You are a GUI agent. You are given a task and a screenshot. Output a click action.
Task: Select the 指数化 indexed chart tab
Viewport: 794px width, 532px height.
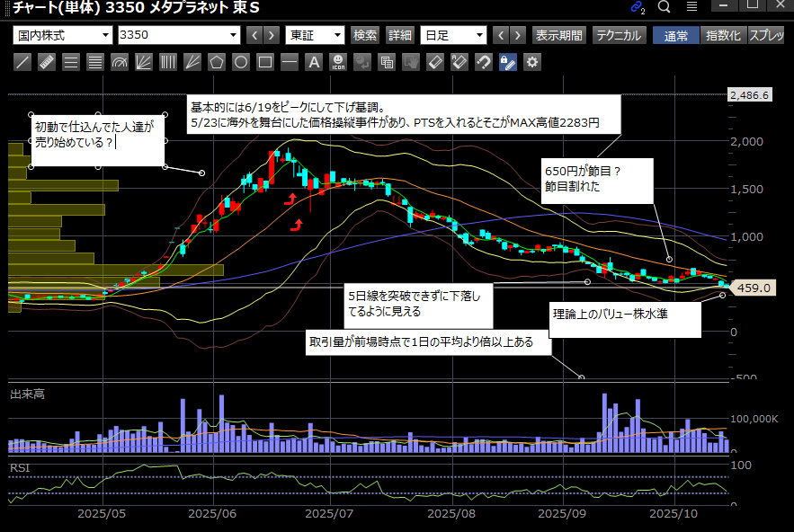pyautogui.click(x=723, y=35)
